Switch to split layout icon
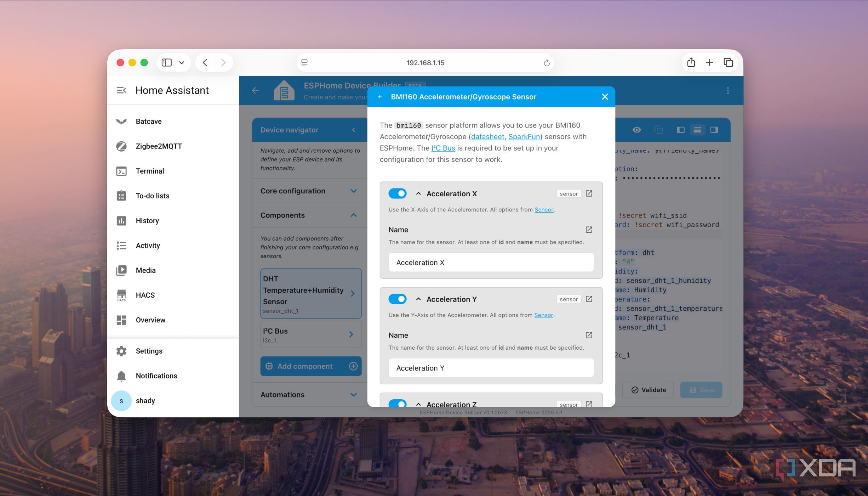Viewport: 868px width, 496px height. coord(697,130)
